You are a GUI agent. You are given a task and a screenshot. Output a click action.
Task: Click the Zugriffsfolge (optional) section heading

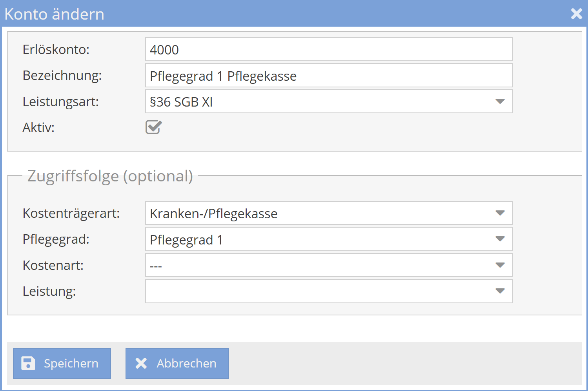pos(110,176)
